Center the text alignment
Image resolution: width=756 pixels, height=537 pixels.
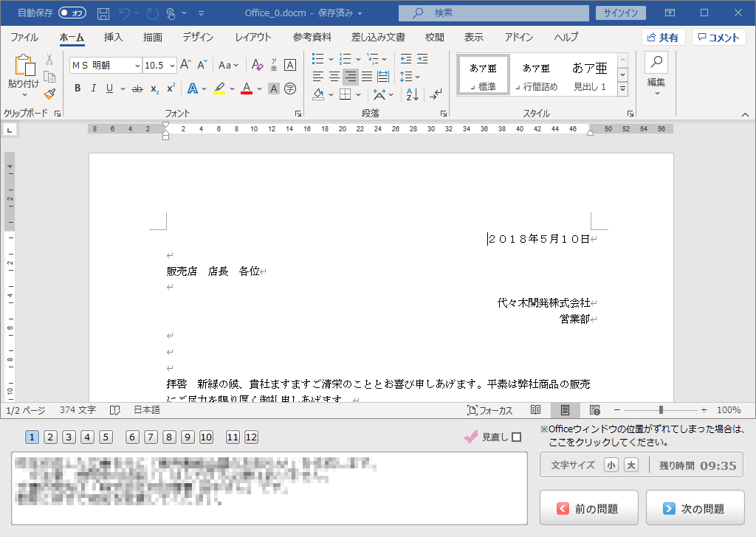[334, 76]
